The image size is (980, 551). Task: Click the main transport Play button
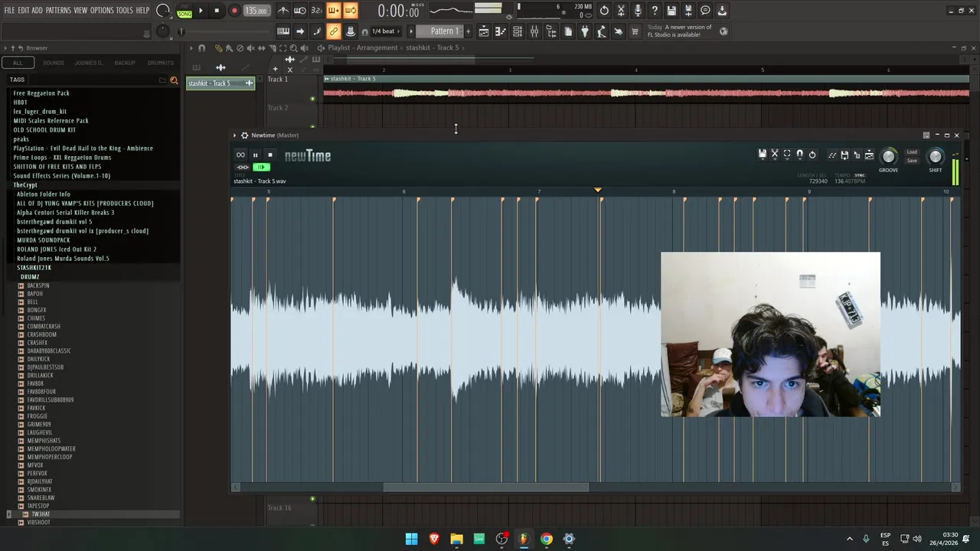click(201, 11)
